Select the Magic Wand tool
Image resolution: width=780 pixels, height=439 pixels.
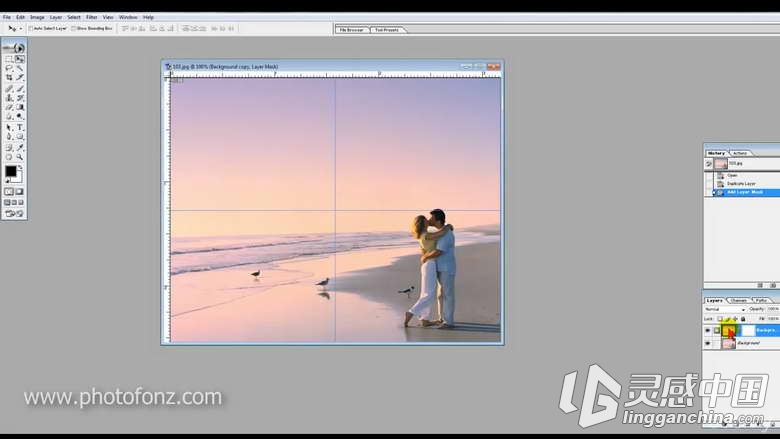pos(20,68)
